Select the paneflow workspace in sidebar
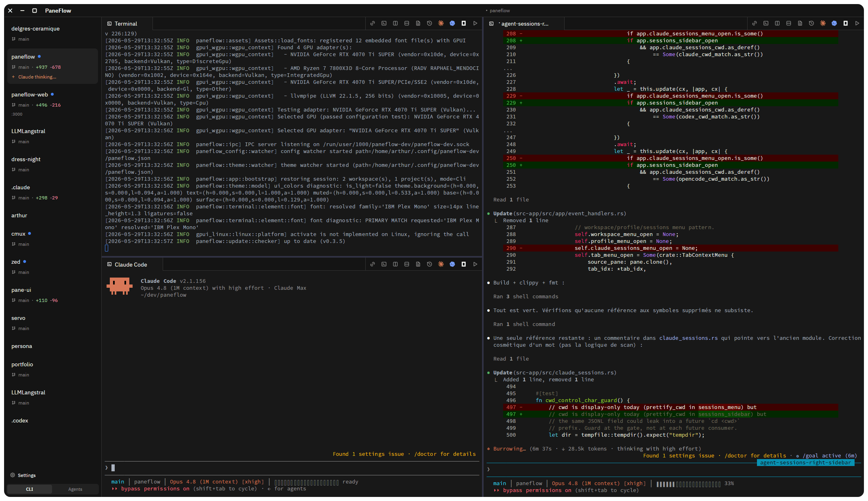Image resolution: width=868 pixels, height=501 pixels. 52,66
